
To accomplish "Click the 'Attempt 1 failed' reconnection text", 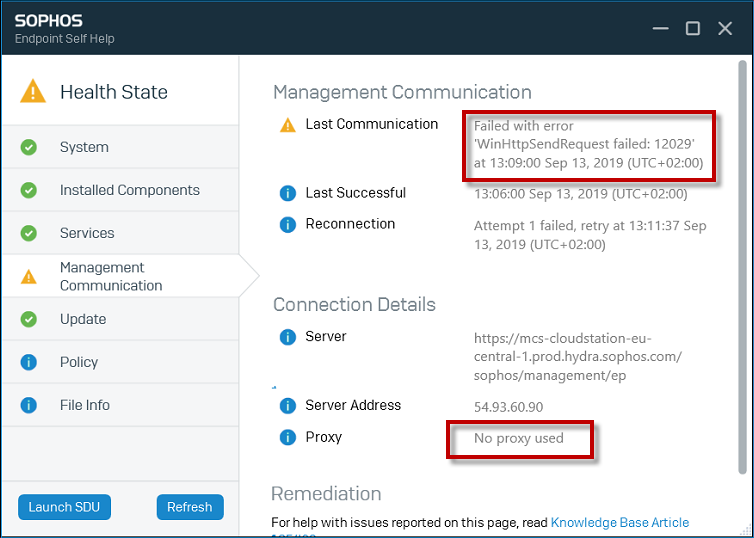I will click(x=590, y=235).
